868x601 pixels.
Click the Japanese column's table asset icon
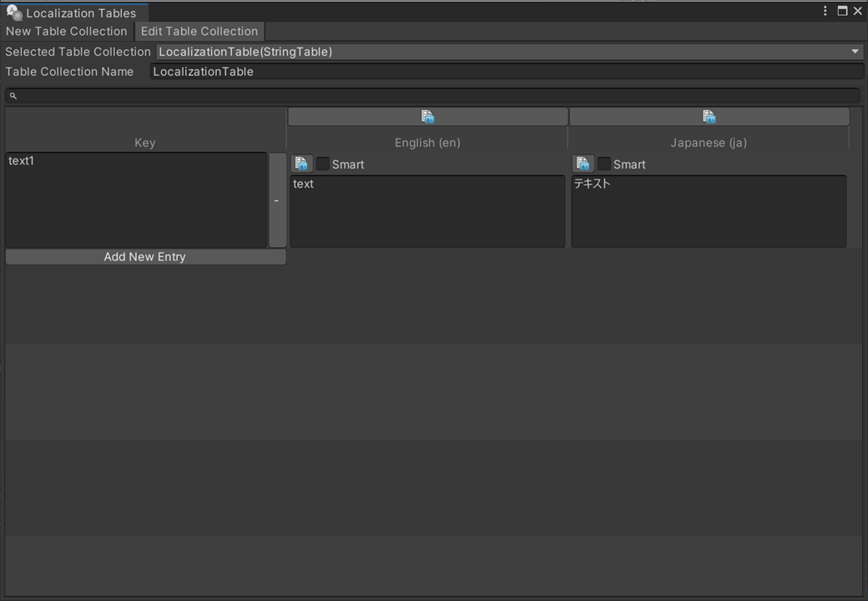click(709, 116)
